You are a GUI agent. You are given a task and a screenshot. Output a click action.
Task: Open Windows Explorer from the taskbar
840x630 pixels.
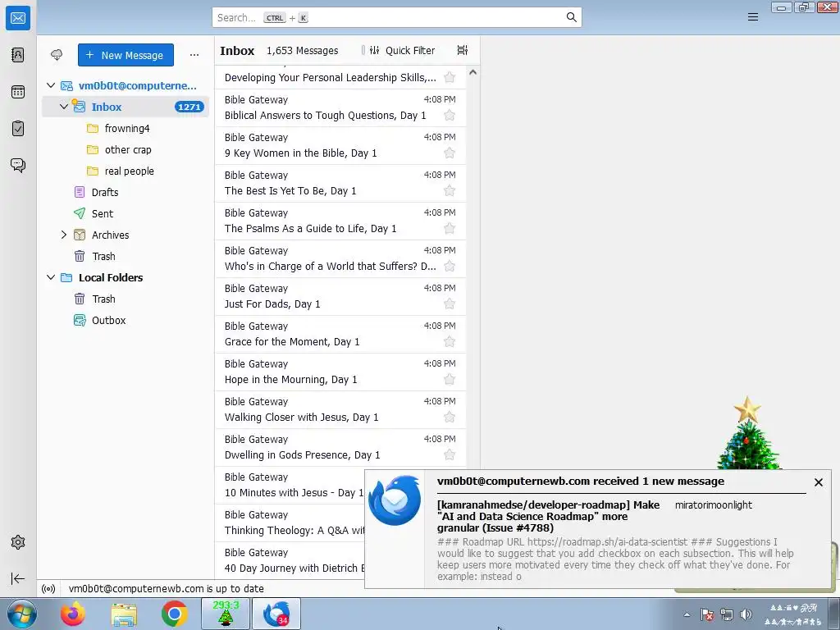pyautogui.click(x=124, y=614)
